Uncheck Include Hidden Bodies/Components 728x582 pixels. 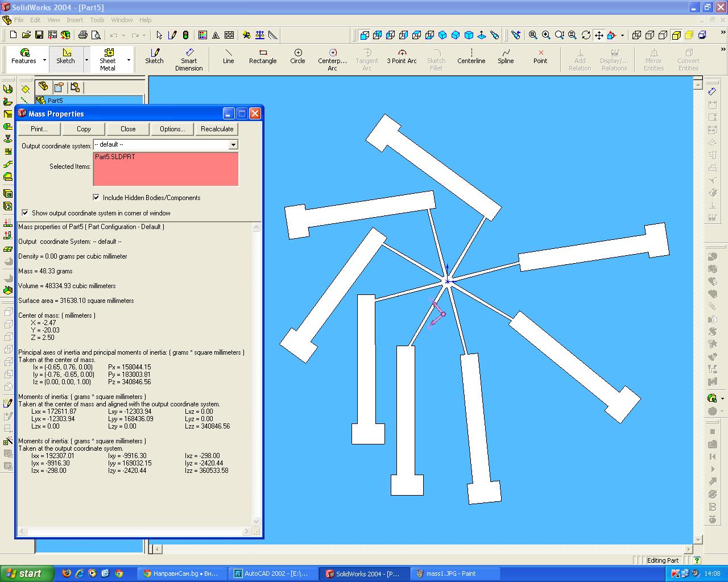(x=96, y=198)
